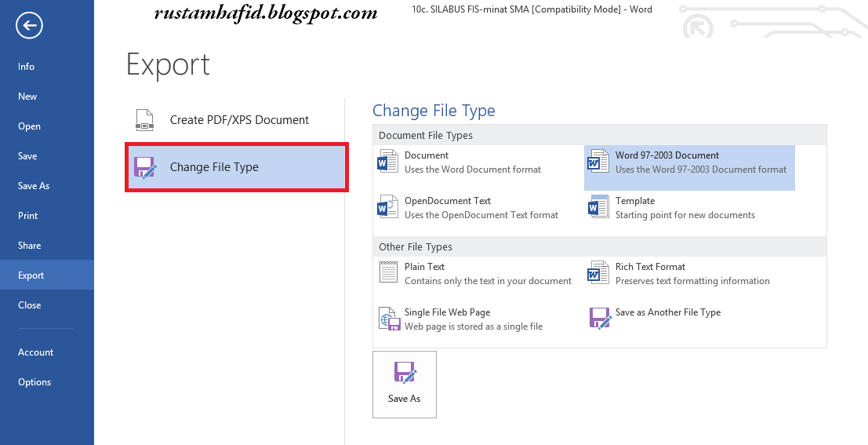Click the large Save As button
868x445 pixels.
(405, 384)
